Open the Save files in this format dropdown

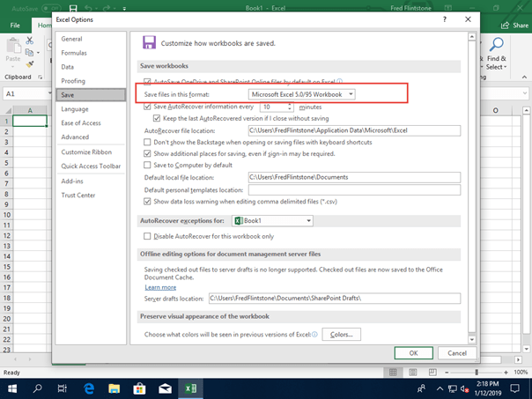tap(302, 93)
